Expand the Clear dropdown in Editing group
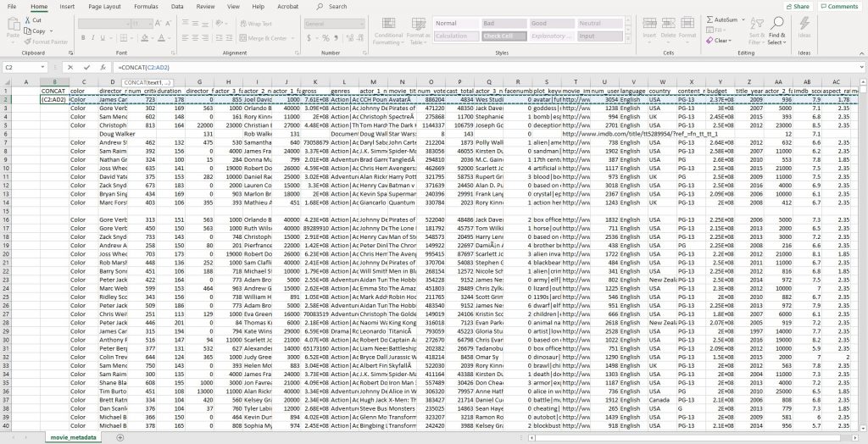 730,41
